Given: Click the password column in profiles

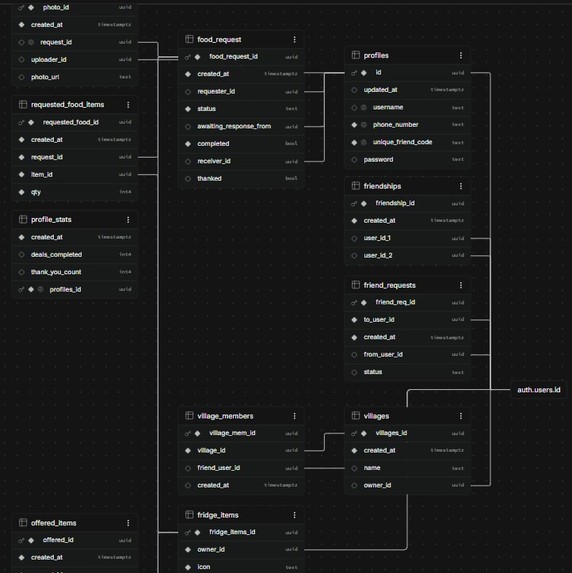Looking at the screenshot, I should (408, 160).
